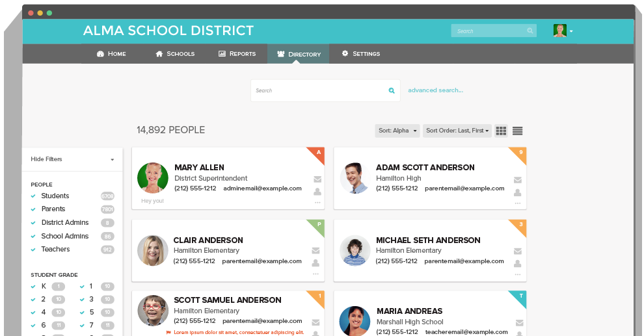Toggle the Teachers filter checkbox

pyautogui.click(x=33, y=250)
